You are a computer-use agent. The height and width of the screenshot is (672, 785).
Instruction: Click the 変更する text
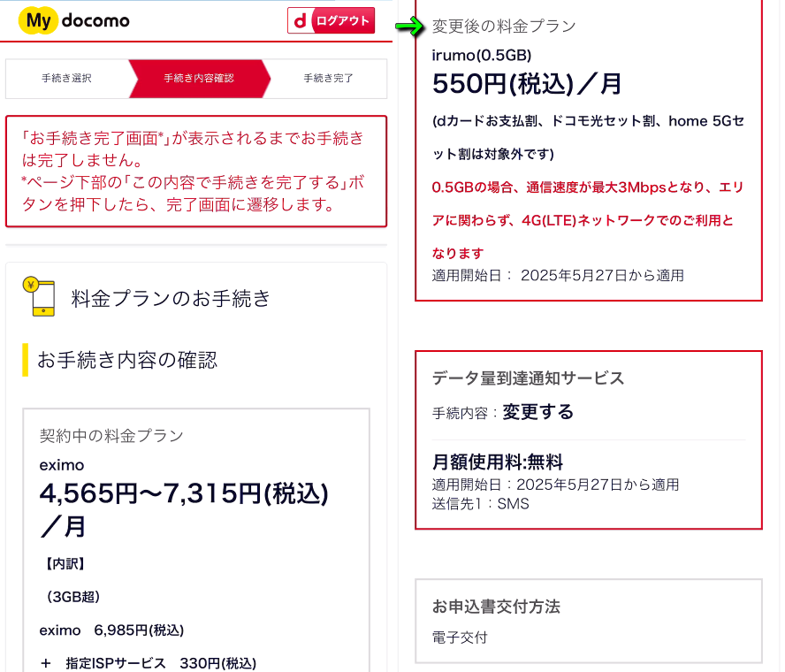click(538, 412)
